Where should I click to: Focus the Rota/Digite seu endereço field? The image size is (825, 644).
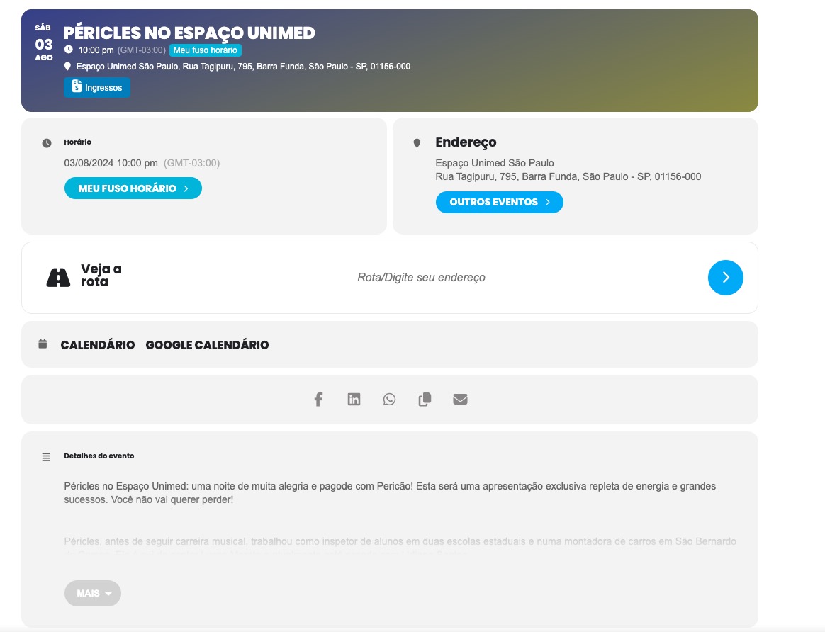[x=421, y=277]
